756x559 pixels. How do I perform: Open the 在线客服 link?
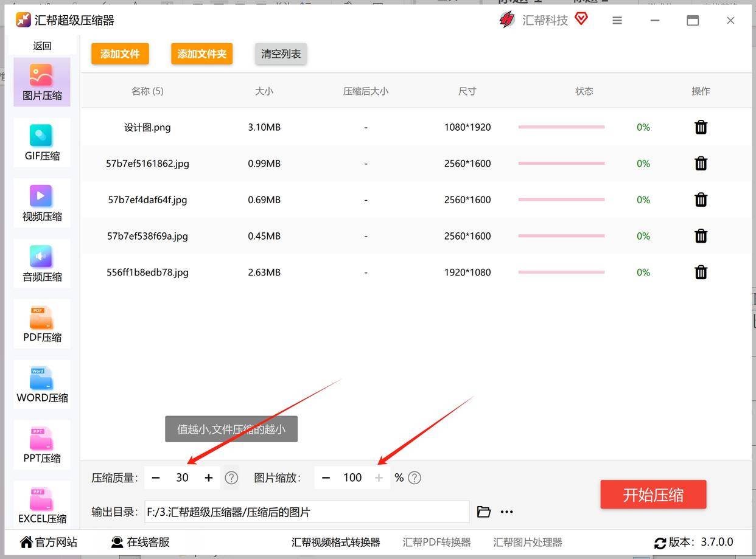(x=140, y=542)
